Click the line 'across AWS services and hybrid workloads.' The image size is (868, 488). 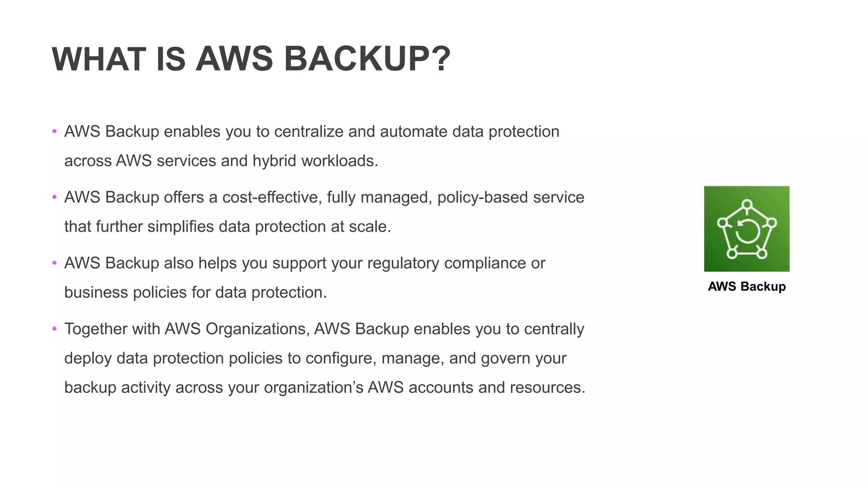(x=221, y=161)
